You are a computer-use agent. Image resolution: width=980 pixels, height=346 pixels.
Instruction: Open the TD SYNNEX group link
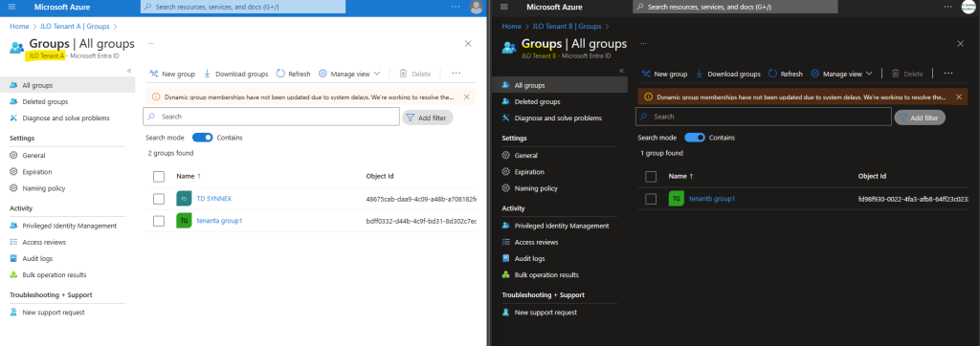pos(213,199)
